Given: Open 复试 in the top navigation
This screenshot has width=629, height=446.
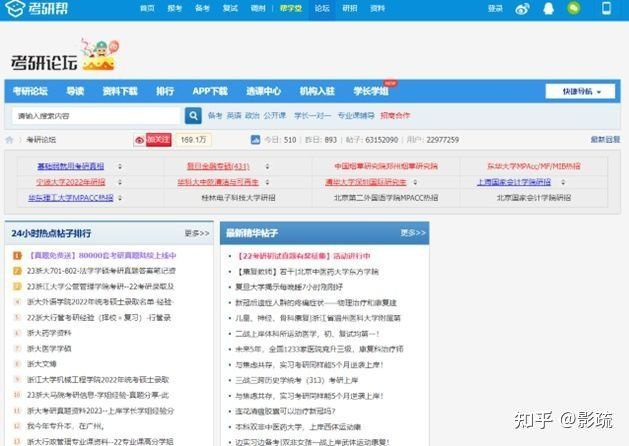Looking at the screenshot, I should [x=230, y=8].
